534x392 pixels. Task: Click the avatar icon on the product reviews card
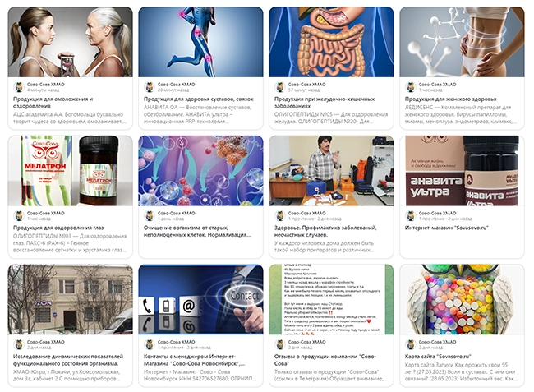click(280, 344)
